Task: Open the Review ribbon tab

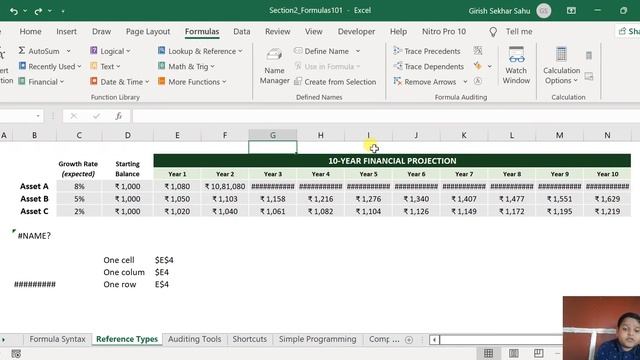Action: point(278,31)
